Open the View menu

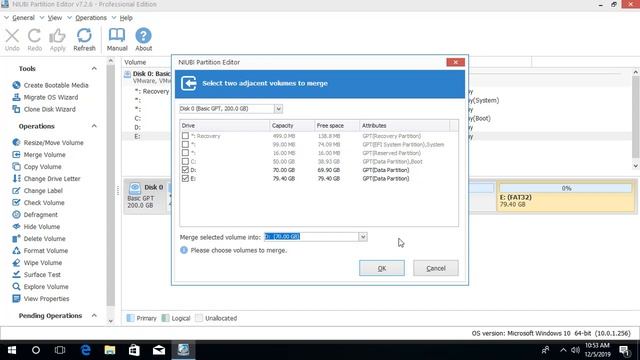(55, 18)
